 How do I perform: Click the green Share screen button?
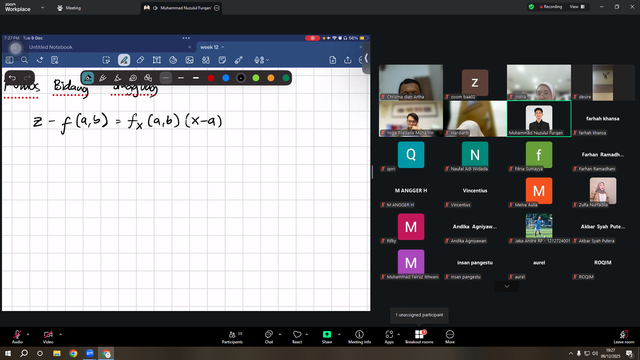[327, 336]
